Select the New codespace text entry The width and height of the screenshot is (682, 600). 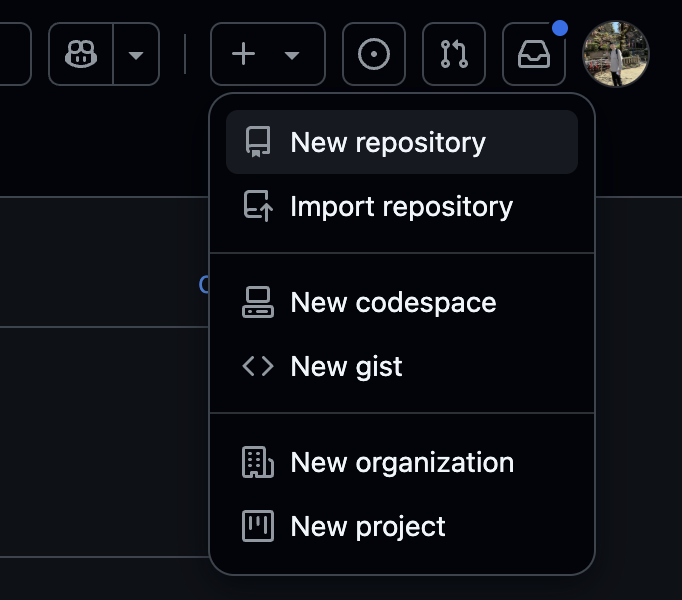[x=393, y=302]
